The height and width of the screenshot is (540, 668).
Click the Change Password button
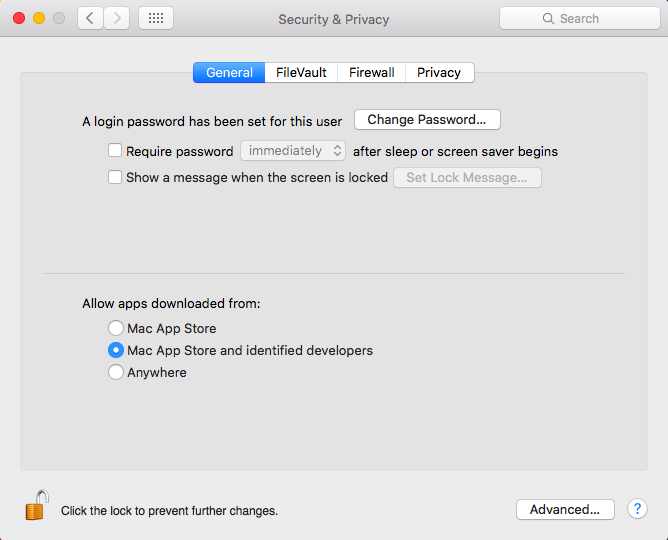pyautogui.click(x=427, y=120)
